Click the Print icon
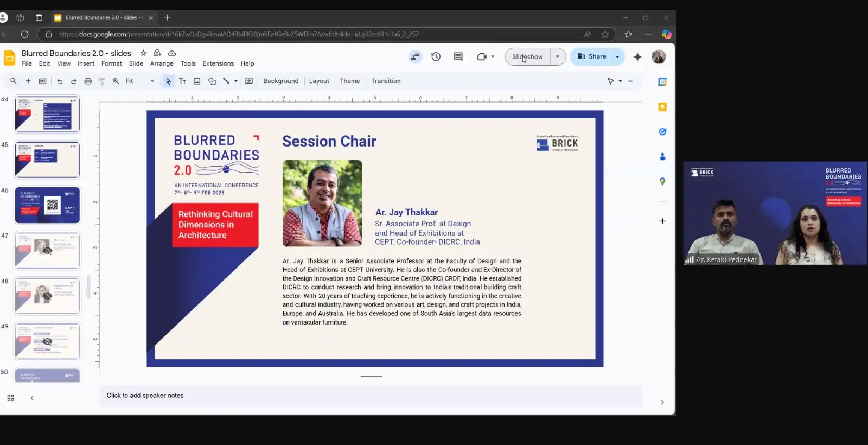868x445 pixels. (x=88, y=81)
